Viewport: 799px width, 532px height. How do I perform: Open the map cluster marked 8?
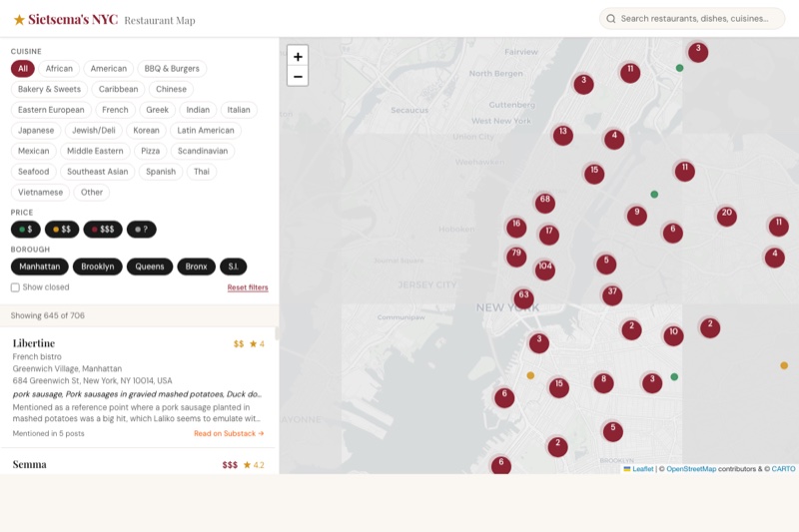(603, 382)
